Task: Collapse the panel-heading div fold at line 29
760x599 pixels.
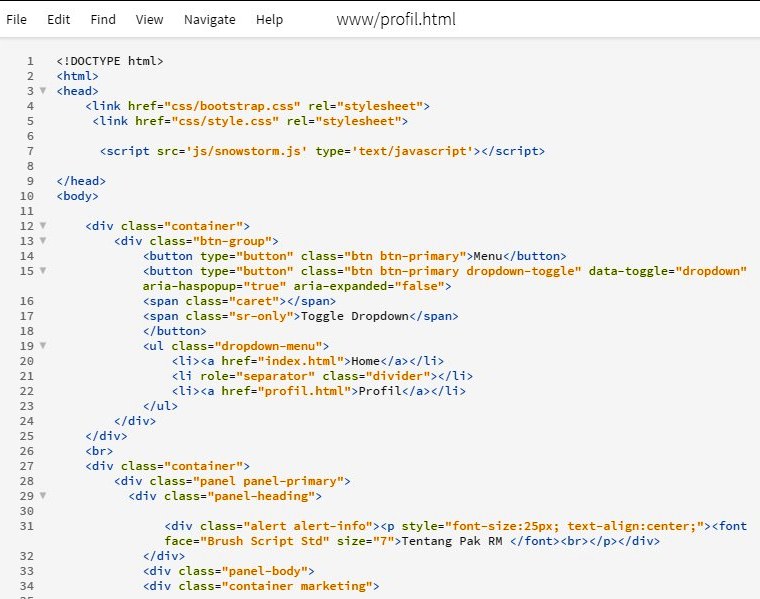Action: [43, 495]
